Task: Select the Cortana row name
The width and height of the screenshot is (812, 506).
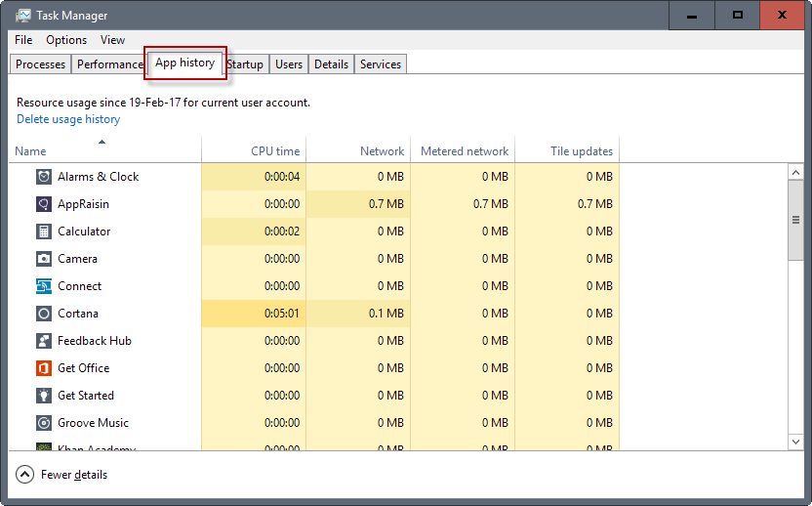Action: point(78,314)
